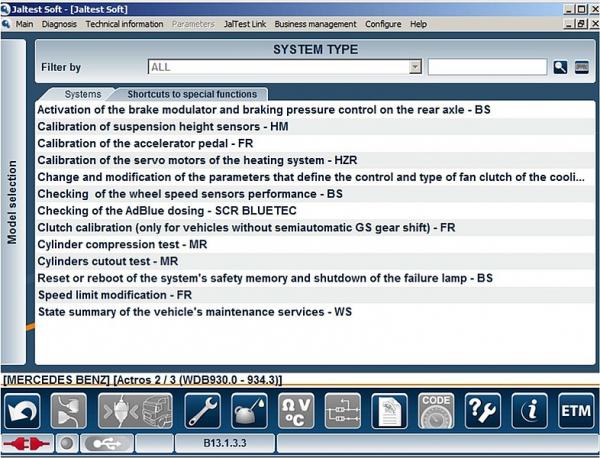Select Clutch calibration - FR row
This screenshot has height=458, width=600.
pyautogui.click(x=315, y=228)
